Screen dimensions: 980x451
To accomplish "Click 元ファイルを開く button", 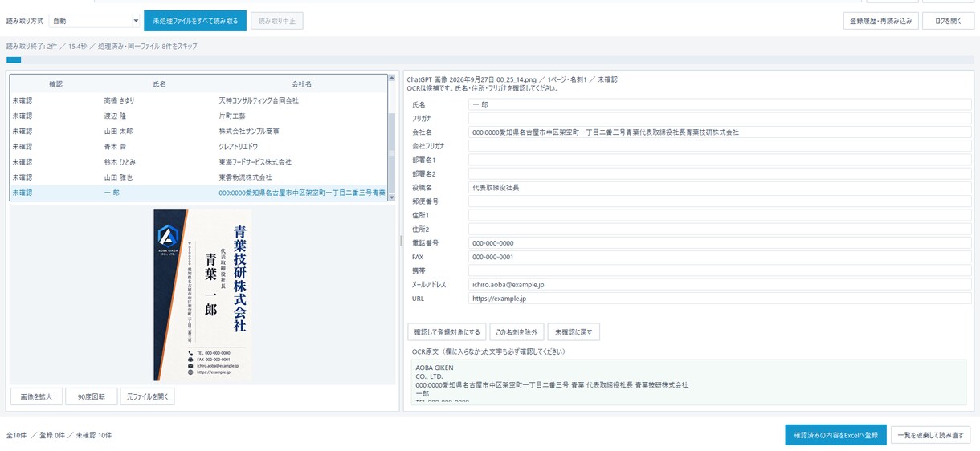I will tap(147, 396).
